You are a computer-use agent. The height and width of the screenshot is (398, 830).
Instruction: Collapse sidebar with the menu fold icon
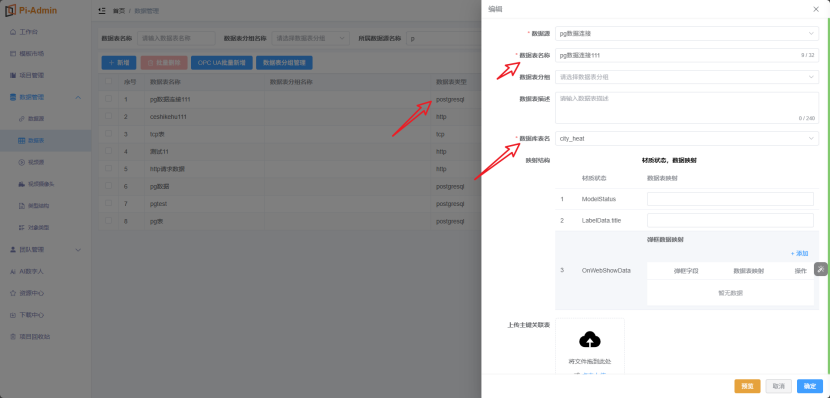(102, 11)
